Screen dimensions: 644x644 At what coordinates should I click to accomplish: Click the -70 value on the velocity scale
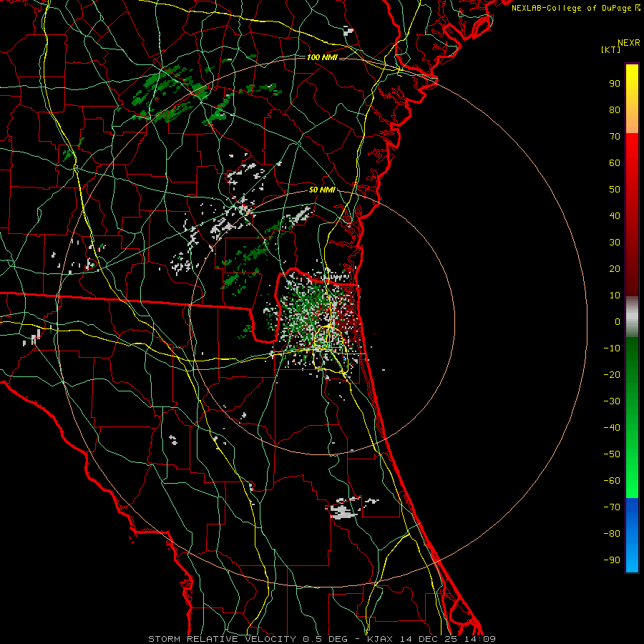pyautogui.click(x=612, y=507)
